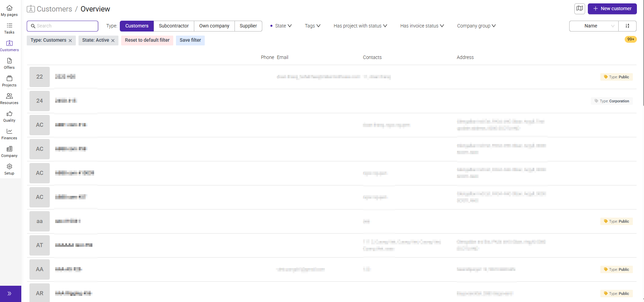Click Reset to default filter
The width and height of the screenshot is (644, 302).
click(x=147, y=40)
